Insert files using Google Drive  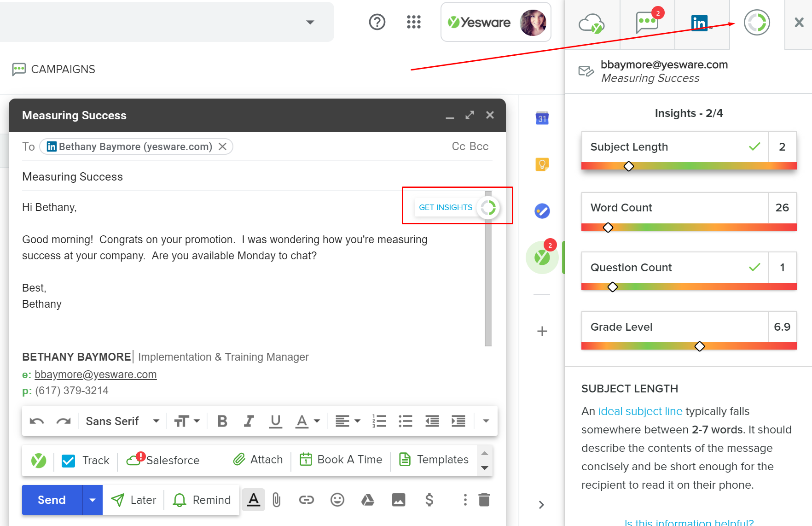click(x=367, y=500)
